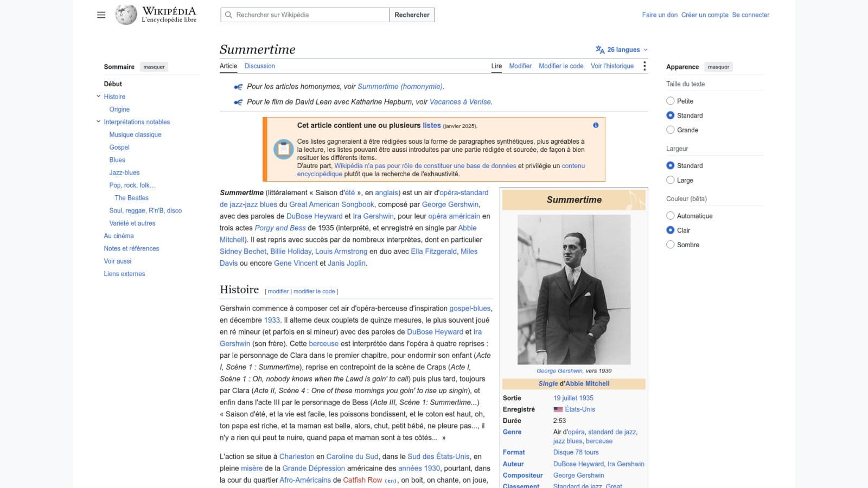868x488 pixels.
Task: Click the Rechercher button
Action: coord(412,15)
